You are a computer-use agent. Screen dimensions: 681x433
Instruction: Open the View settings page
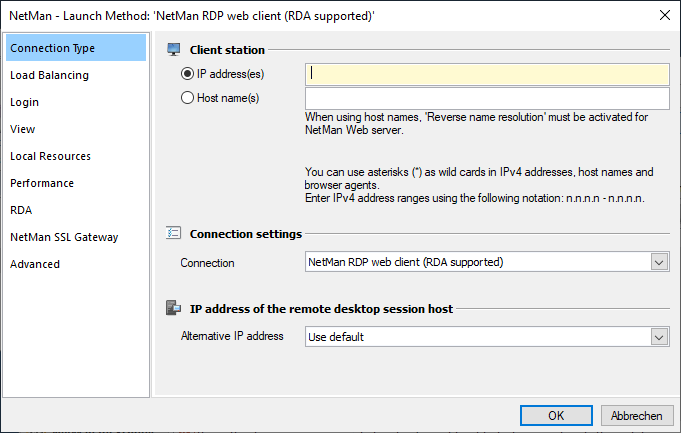pos(23,129)
